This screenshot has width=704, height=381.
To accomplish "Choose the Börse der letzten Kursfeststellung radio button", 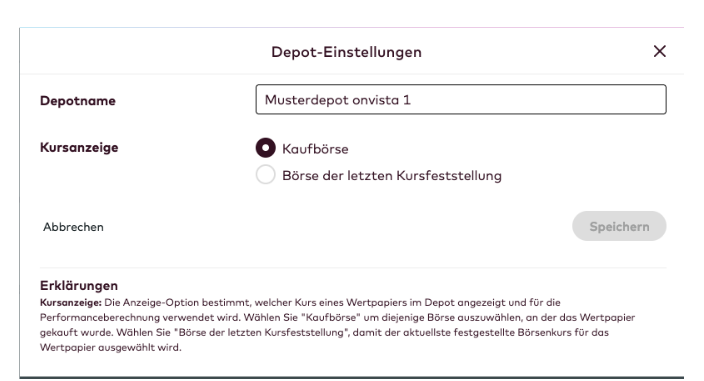I will point(265,174).
